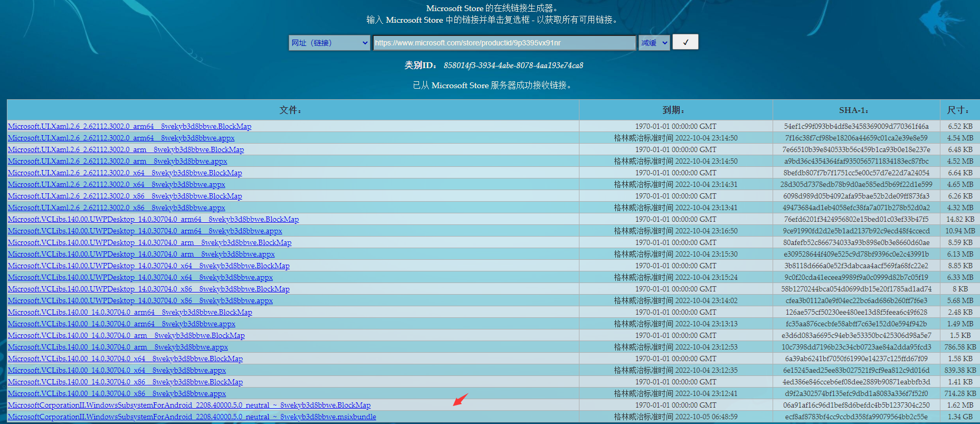This screenshot has height=424, width=980.
Task: Click the 尺寸 column header
Action: point(958,110)
